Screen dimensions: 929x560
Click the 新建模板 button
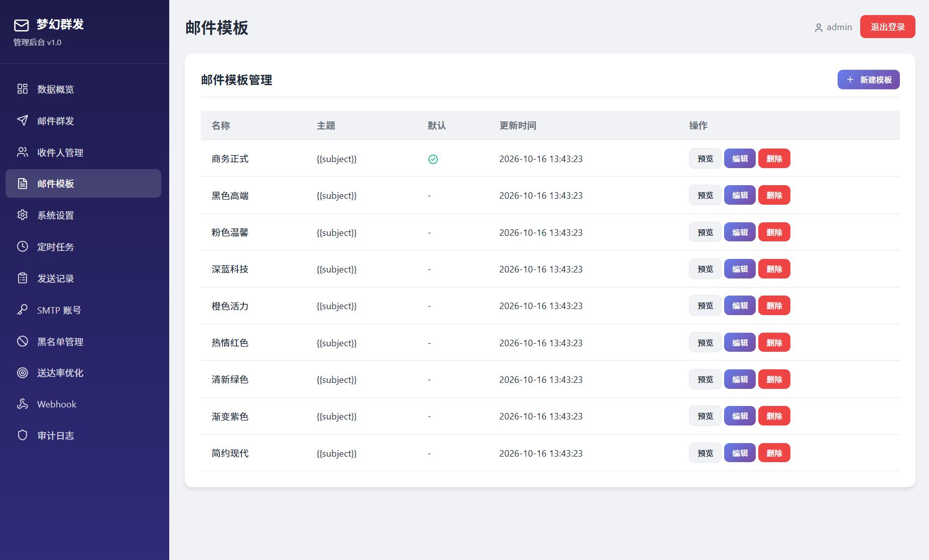868,80
